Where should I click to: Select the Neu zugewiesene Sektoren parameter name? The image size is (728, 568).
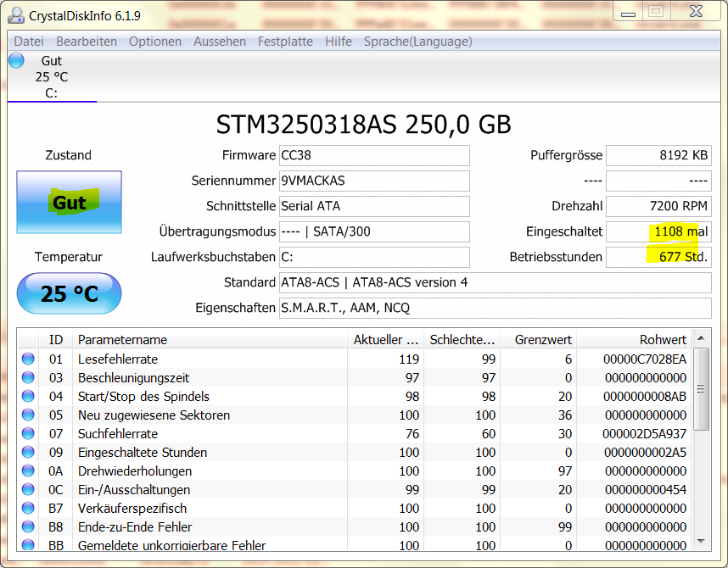tap(154, 415)
